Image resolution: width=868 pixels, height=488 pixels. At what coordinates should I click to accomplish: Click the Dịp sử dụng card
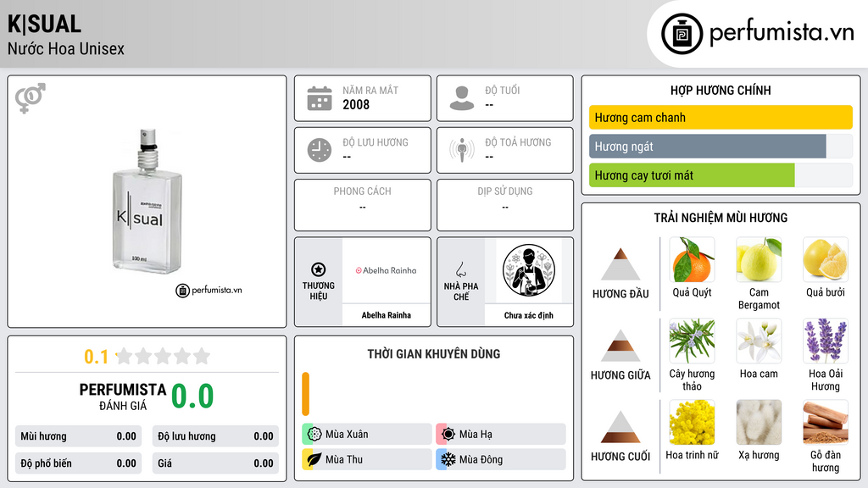[505, 205]
